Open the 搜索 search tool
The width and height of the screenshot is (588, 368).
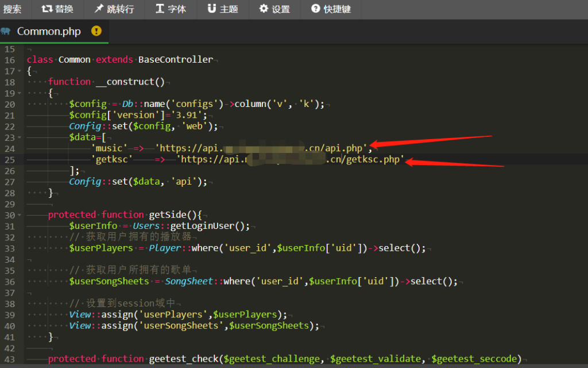(x=13, y=9)
